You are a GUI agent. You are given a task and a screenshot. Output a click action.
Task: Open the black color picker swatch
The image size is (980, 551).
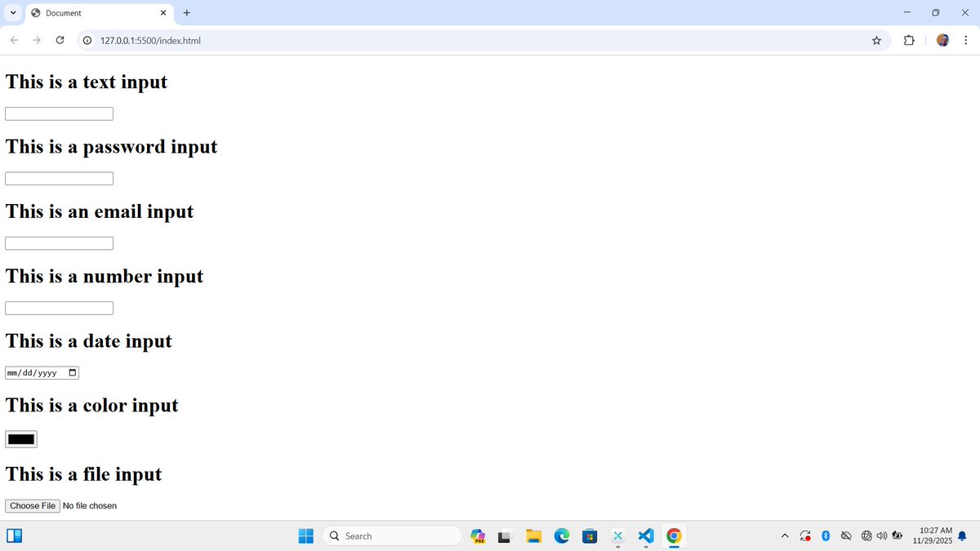coord(21,439)
